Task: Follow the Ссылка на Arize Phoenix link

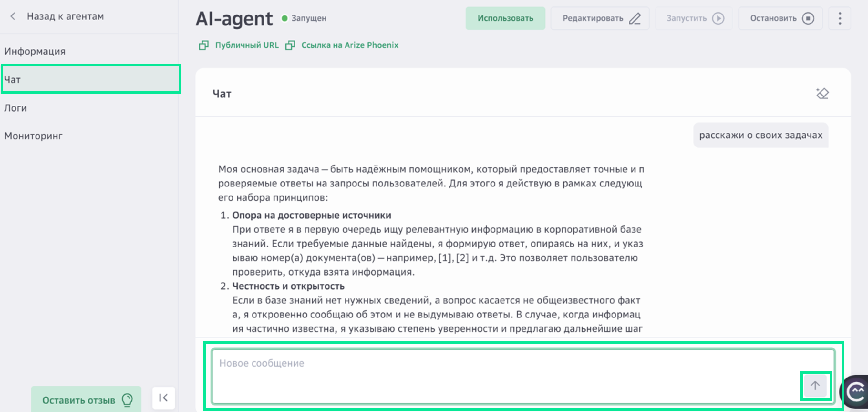Action: click(350, 45)
